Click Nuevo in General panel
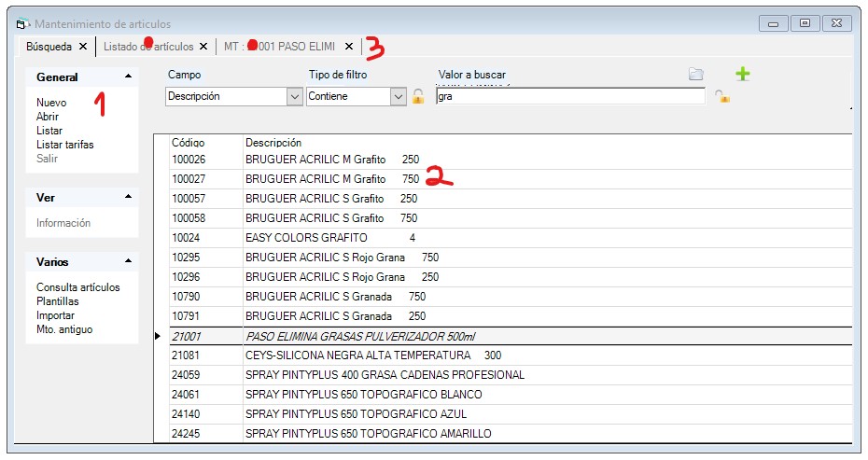868x460 pixels. point(51,103)
